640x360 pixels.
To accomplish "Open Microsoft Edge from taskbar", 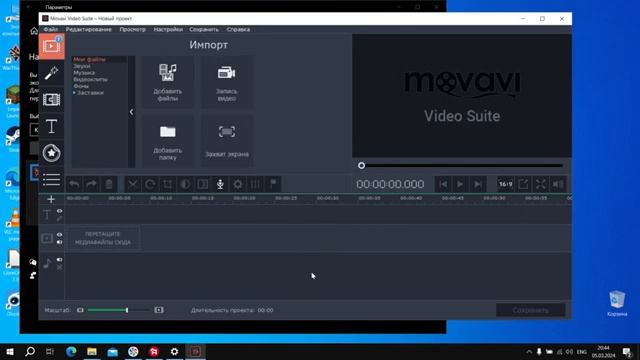I will [x=71, y=352].
